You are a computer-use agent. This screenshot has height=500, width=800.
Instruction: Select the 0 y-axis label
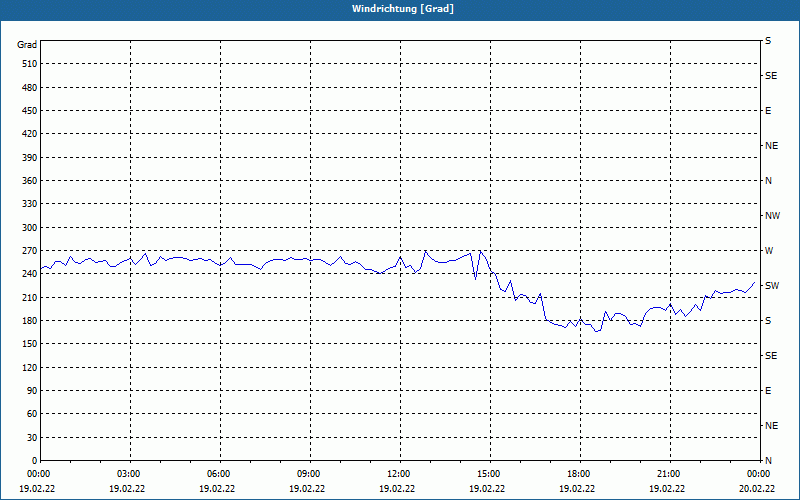[x=34, y=461]
